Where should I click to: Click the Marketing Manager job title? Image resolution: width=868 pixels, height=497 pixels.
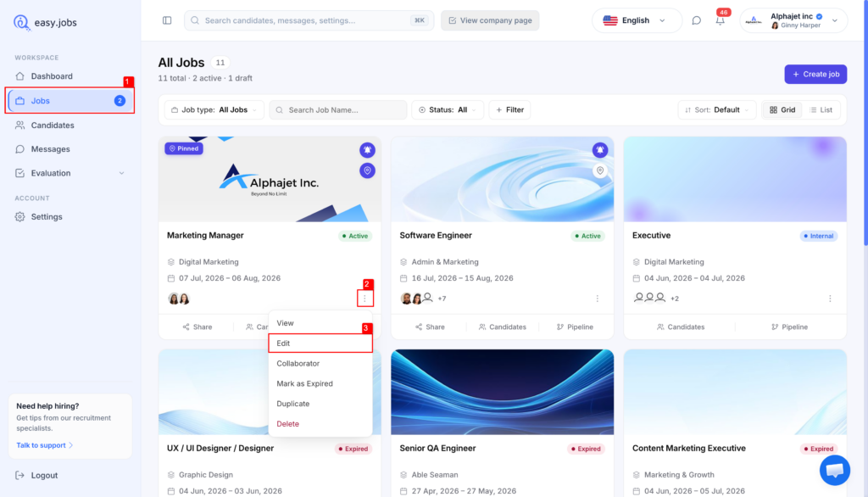click(x=205, y=236)
